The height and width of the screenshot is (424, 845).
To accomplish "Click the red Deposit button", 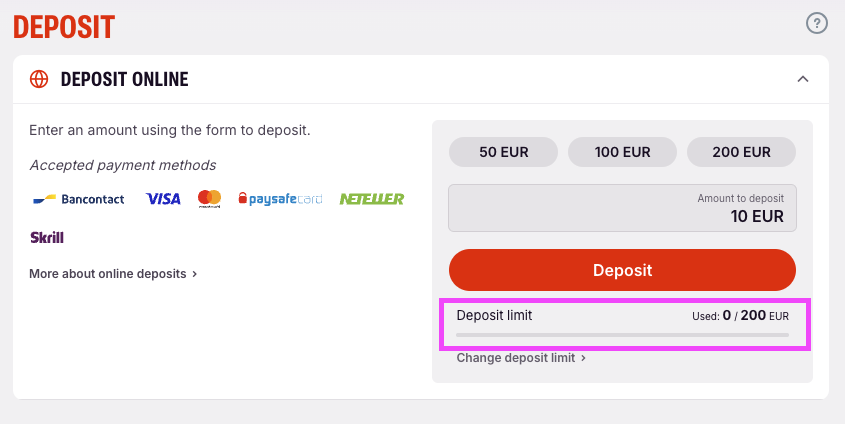I will (x=622, y=270).
